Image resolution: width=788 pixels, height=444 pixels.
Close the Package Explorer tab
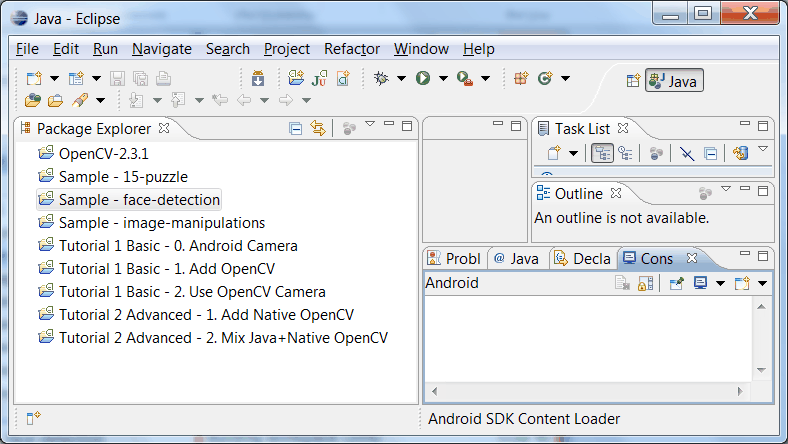coord(164,128)
